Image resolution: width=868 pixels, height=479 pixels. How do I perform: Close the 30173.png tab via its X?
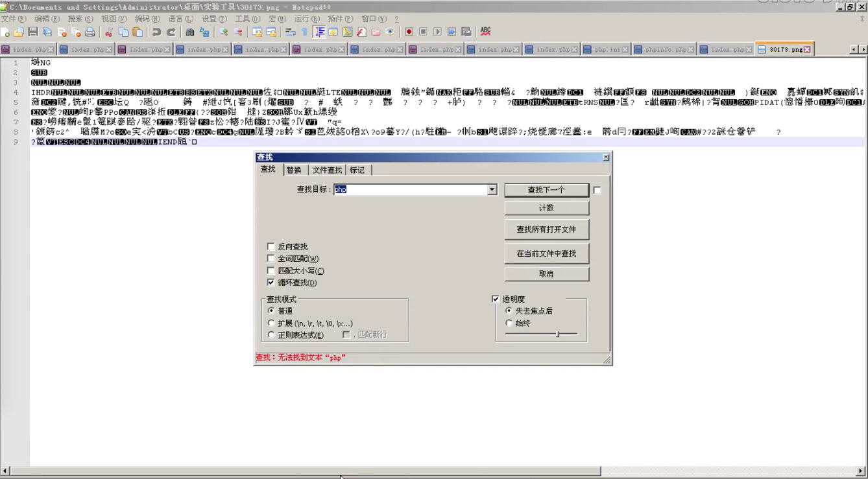click(807, 50)
